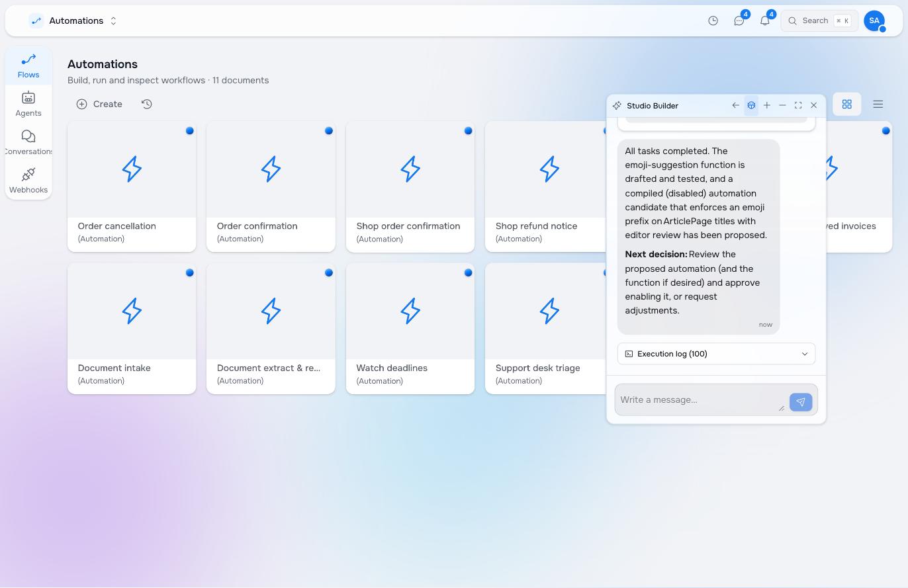
Task: Open chat messages with 4 badge
Action: [x=739, y=21]
